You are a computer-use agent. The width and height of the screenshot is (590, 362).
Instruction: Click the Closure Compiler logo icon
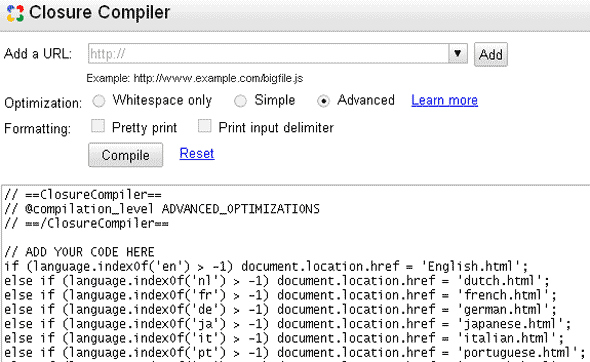tap(15, 13)
